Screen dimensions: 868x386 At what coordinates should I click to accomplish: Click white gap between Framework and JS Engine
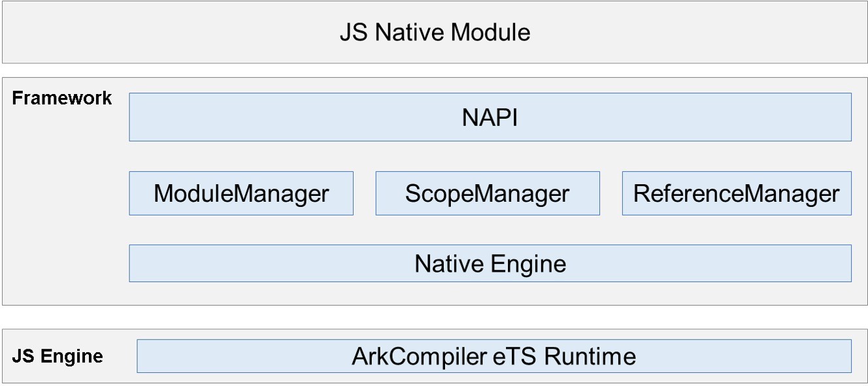[x=434, y=317]
